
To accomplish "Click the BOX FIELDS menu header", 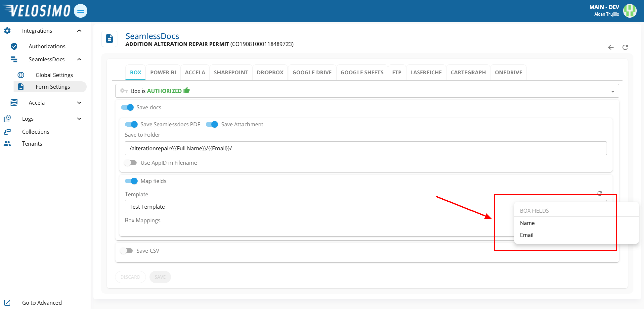I will point(534,211).
